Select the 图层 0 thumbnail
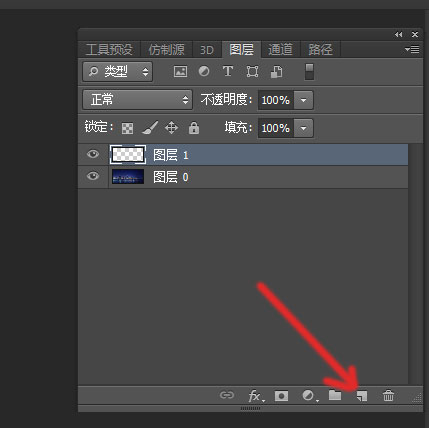This screenshot has height=428, width=429. 128,176
